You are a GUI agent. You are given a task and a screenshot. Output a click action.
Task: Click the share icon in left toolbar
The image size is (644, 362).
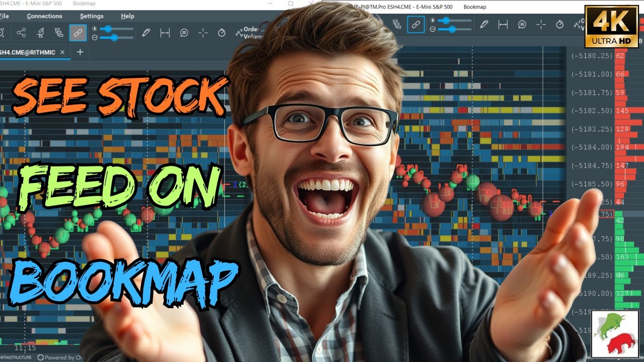pos(21,33)
